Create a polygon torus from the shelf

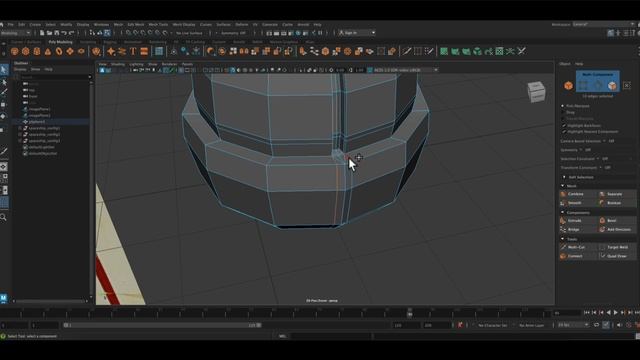point(59,51)
